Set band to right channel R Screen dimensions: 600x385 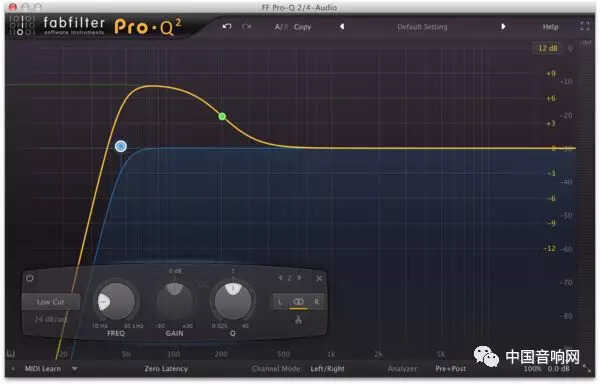click(x=316, y=302)
